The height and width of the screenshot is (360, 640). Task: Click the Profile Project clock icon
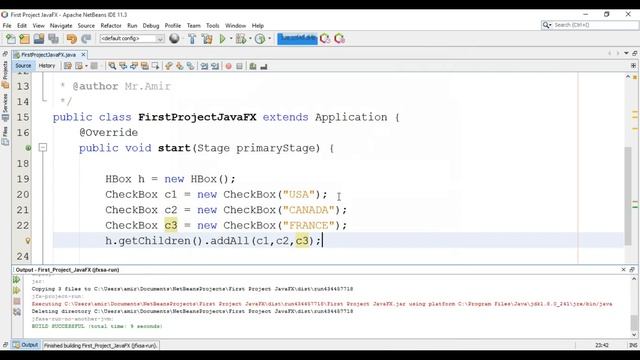pyautogui.click(x=260, y=39)
